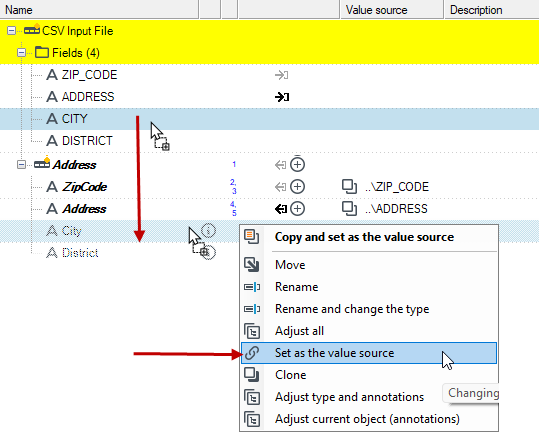The height and width of the screenshot is (447, 539).
Task: Click the output arrow on ZipCode row
Action: pos(280,187)
